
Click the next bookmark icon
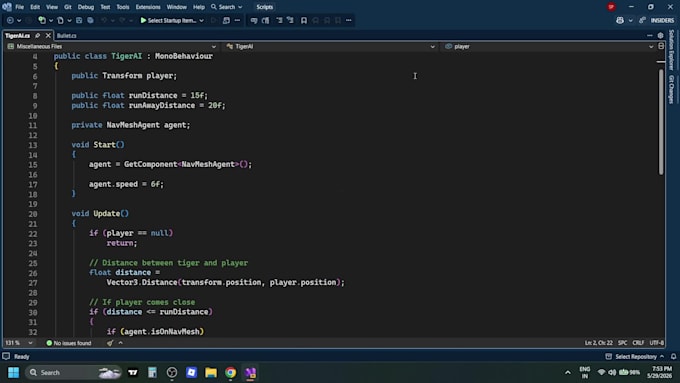click(327, 20)
